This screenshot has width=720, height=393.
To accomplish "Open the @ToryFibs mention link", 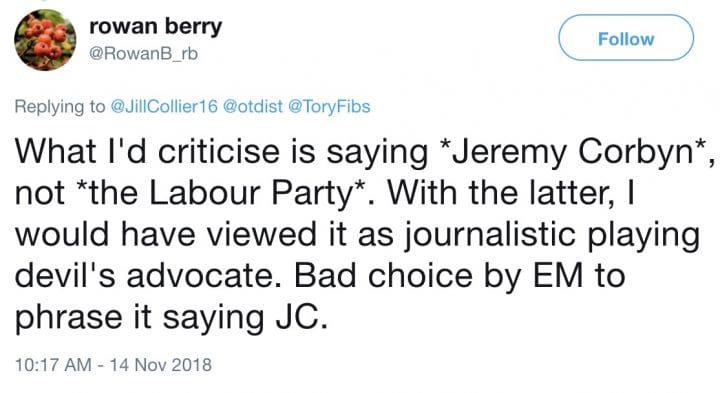I will (329, 107).
